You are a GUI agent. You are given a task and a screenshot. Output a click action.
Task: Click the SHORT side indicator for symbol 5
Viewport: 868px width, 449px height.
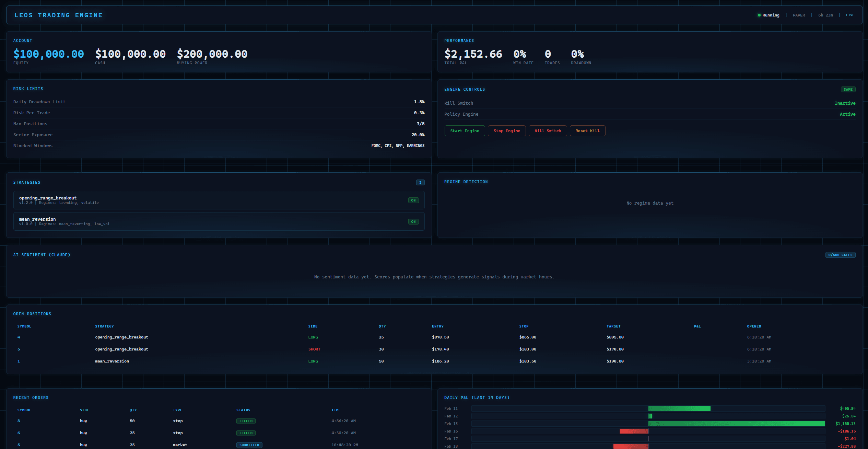[x=314, y=349]
